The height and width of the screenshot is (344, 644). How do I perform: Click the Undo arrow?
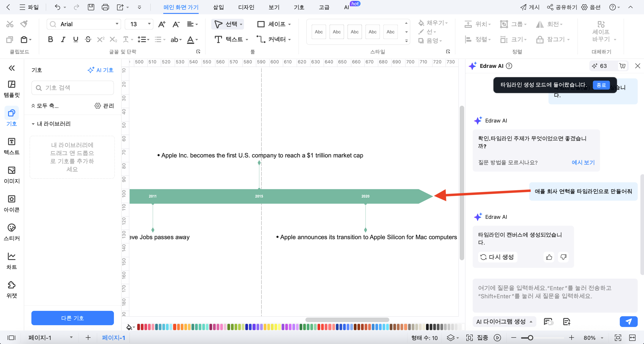coord(57,7)
